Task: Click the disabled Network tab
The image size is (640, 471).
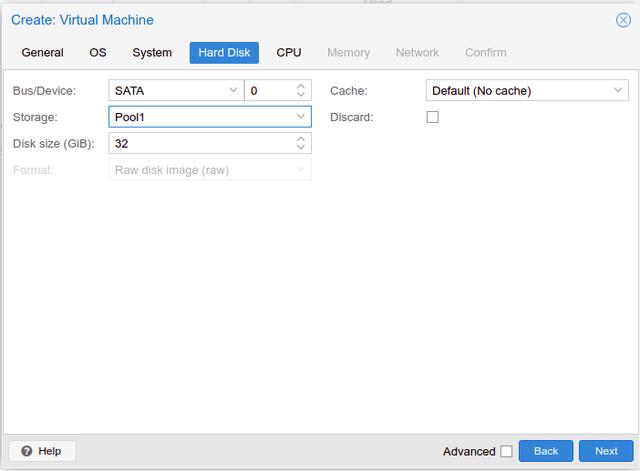Action: coord(417,53)
